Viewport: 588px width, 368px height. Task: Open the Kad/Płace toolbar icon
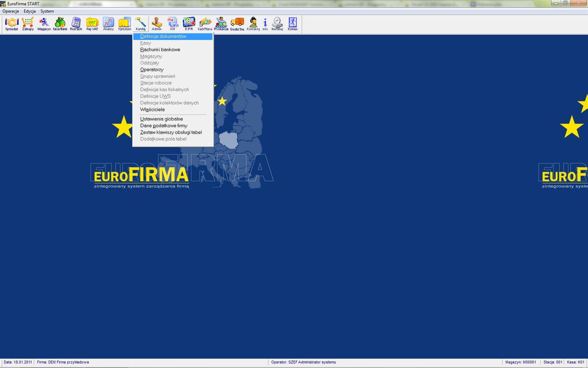pos(205,24)
